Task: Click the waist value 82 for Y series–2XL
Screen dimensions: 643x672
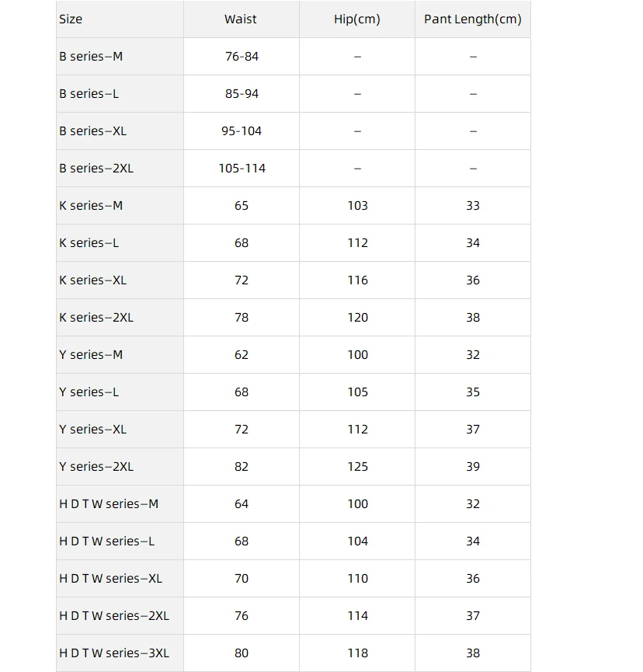Action: [242, 467]
